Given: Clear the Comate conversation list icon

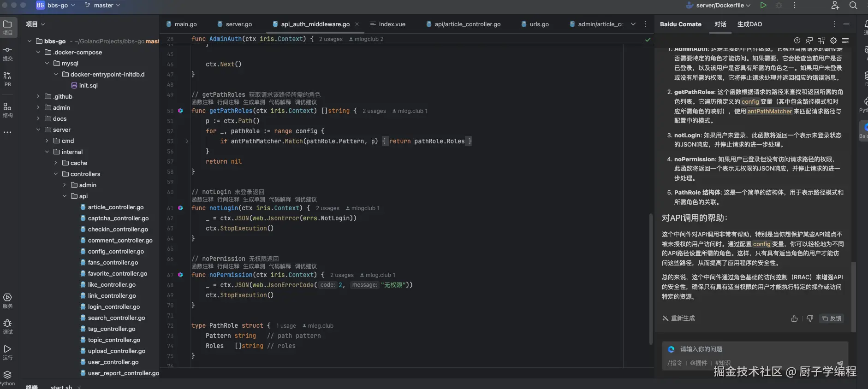Looking at the screenshot, I should pos(845,41).
